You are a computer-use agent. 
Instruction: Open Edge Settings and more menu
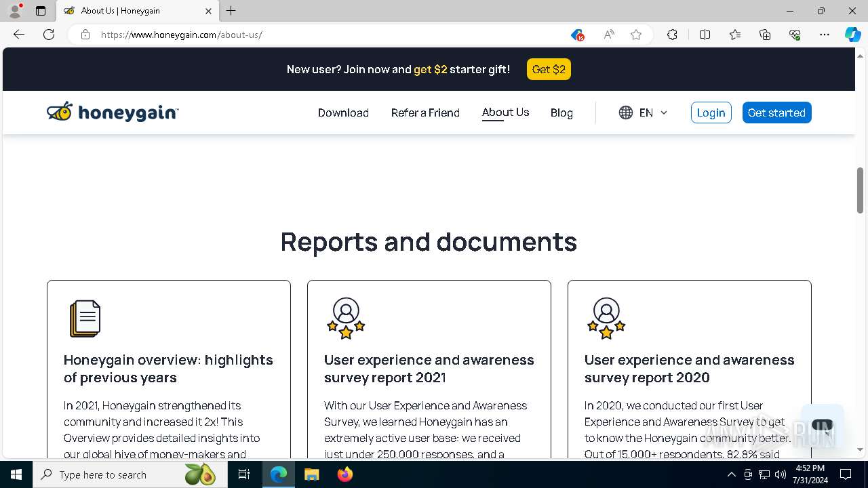click(x=825, y=35)
